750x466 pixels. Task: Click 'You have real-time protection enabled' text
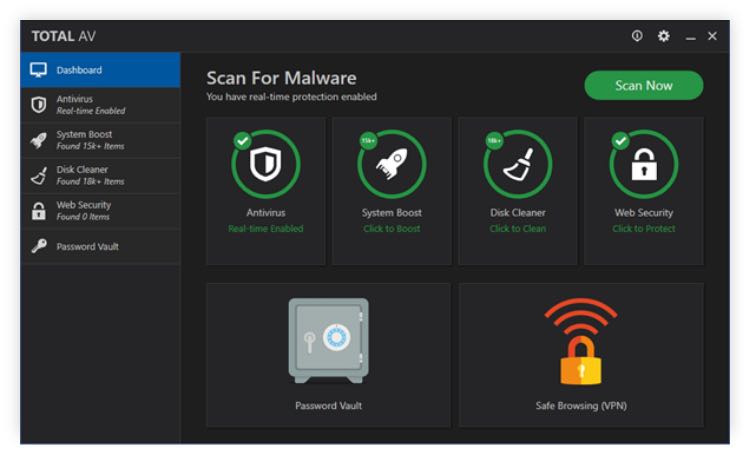point(291,97)
